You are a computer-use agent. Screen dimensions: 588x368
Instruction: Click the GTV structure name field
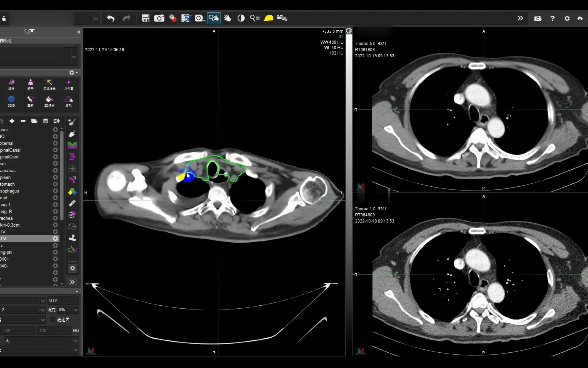click(x=64, y=301)
